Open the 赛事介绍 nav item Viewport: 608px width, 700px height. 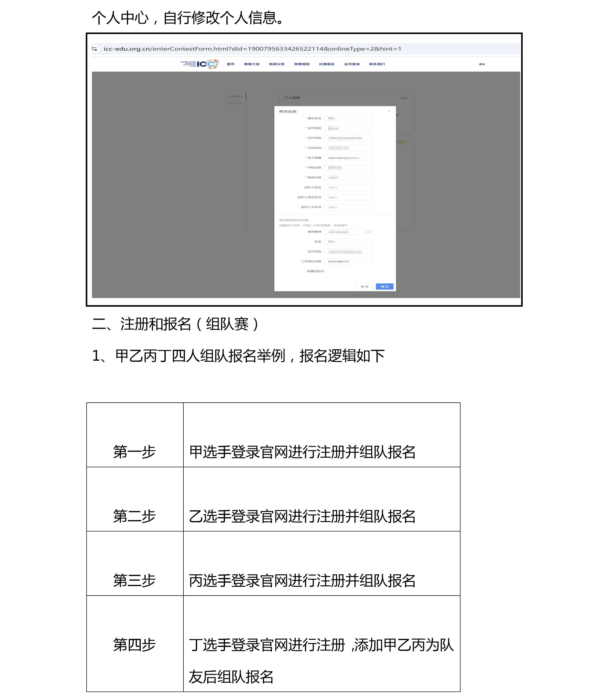point(251,64)
